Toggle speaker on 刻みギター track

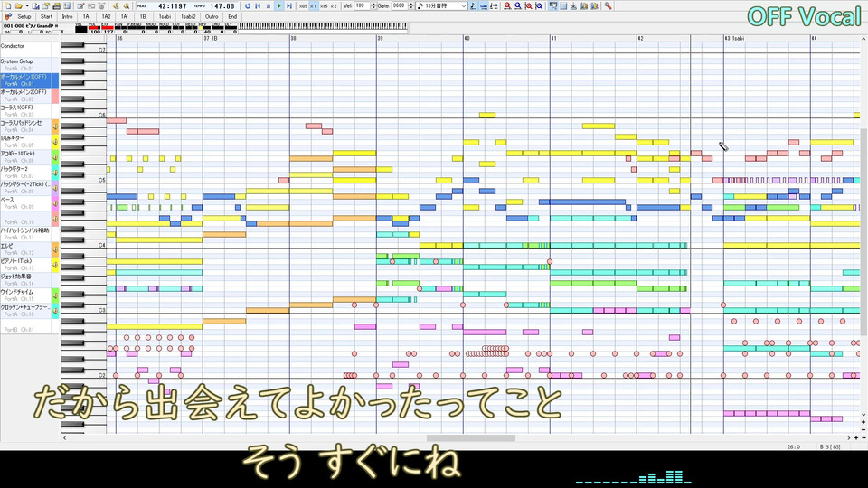[x=55, y=142]
